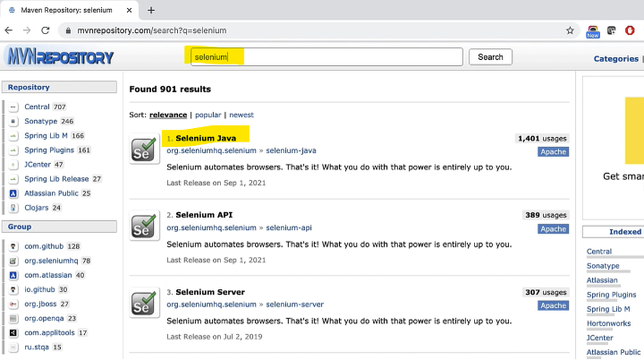Open the Selenium Java result title
Viewport: 644px width, 360px height.
206,139
